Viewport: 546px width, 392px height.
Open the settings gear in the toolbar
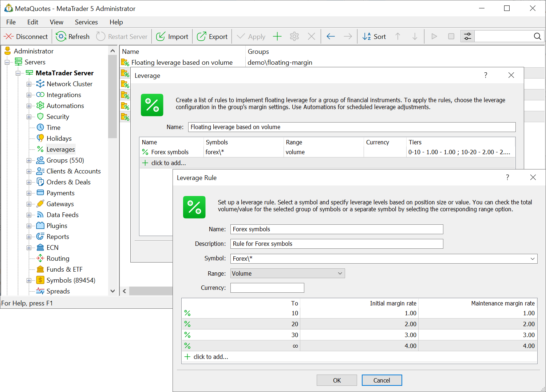294,36
